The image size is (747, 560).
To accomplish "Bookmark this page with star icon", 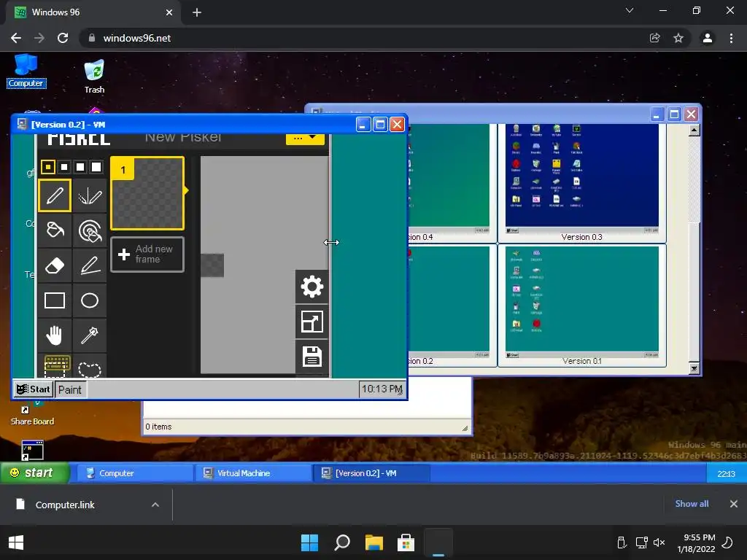I will click(678, 38).
